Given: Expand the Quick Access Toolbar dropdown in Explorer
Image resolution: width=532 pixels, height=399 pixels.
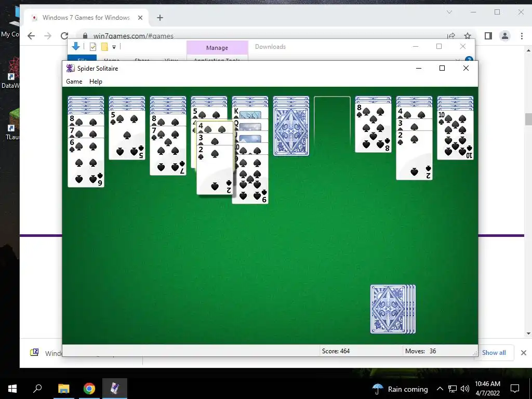Looking at the screenshot, I should pos(114,47).
